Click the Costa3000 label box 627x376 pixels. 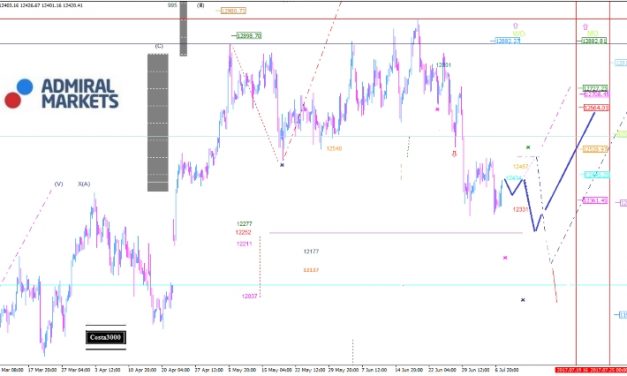coord(106,337)
